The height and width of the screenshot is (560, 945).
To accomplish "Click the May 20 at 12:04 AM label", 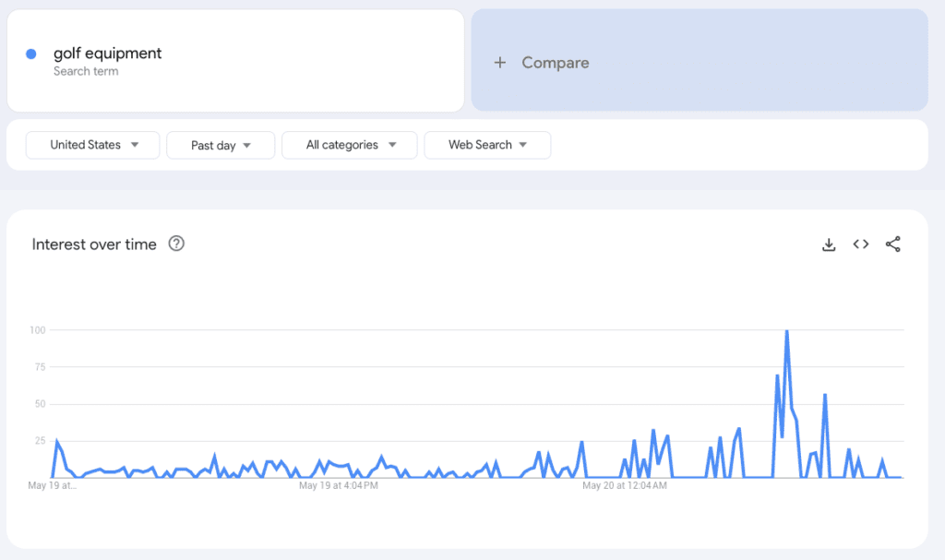I will tap(625, 485).
